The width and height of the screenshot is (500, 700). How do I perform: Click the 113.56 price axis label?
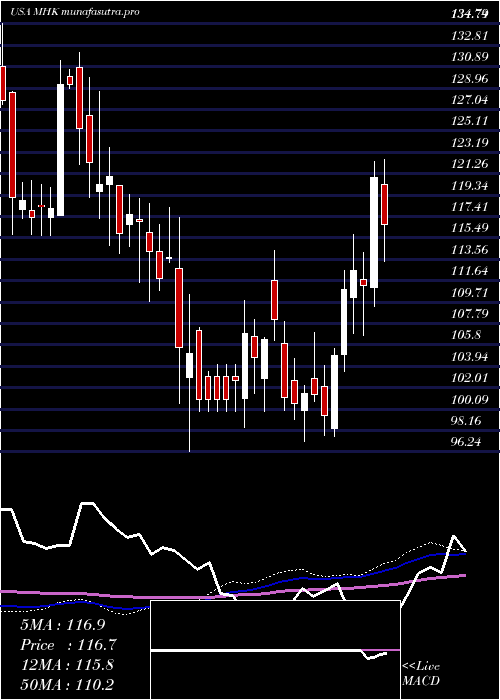click(469, 250)
